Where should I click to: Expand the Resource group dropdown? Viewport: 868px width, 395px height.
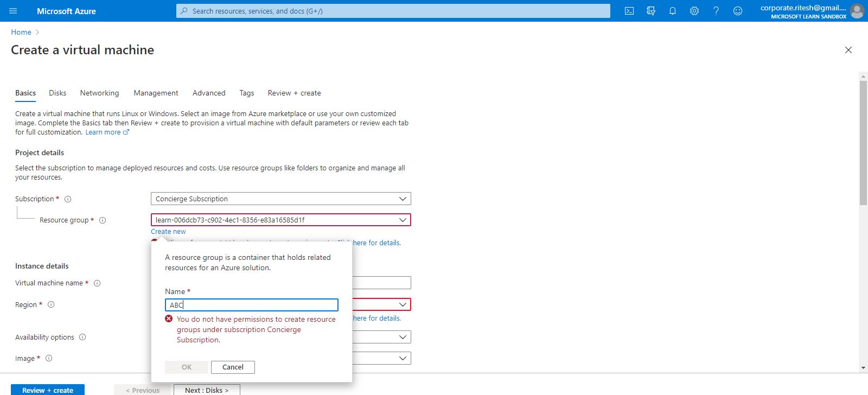281,220
